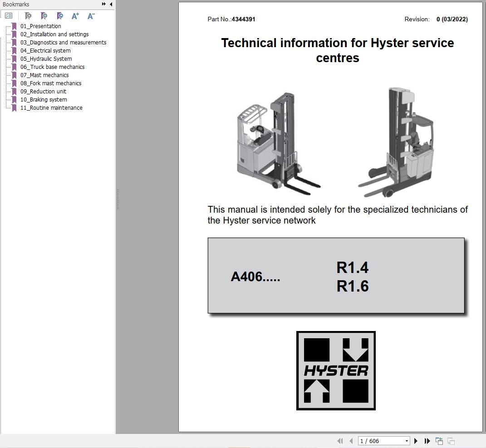
Task: Select the 11_Routine maintenance bookmark
Action: point(51,107)
